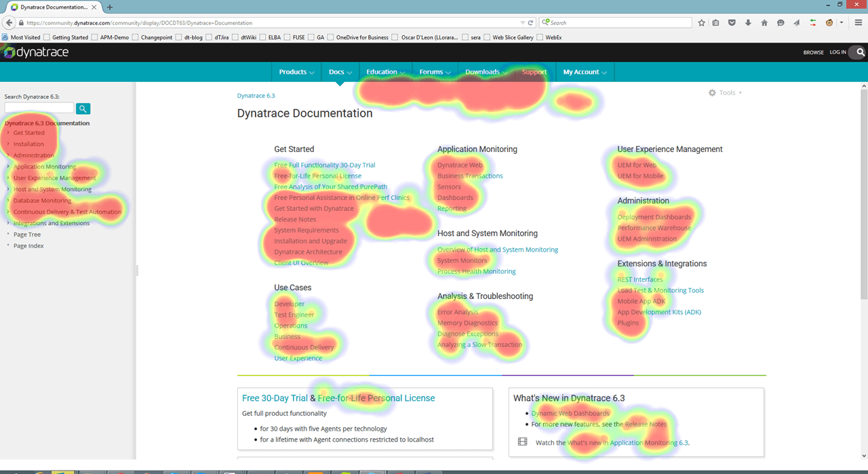The height and width of the screenshot is (474, 868).
Task: Open the Products dropdown menu
Action: [296, 72]
